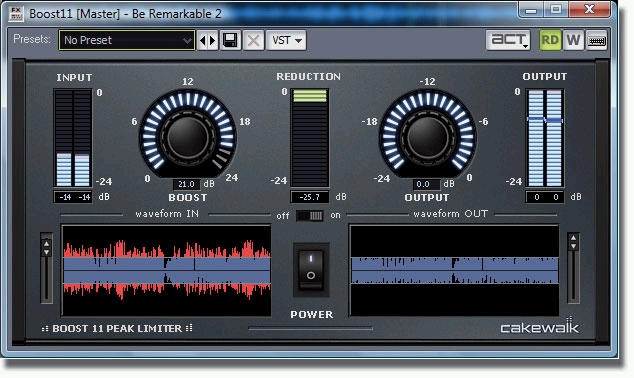
Task: Click the Boost value field showing 21.0
Action: [x=186, y=184]
